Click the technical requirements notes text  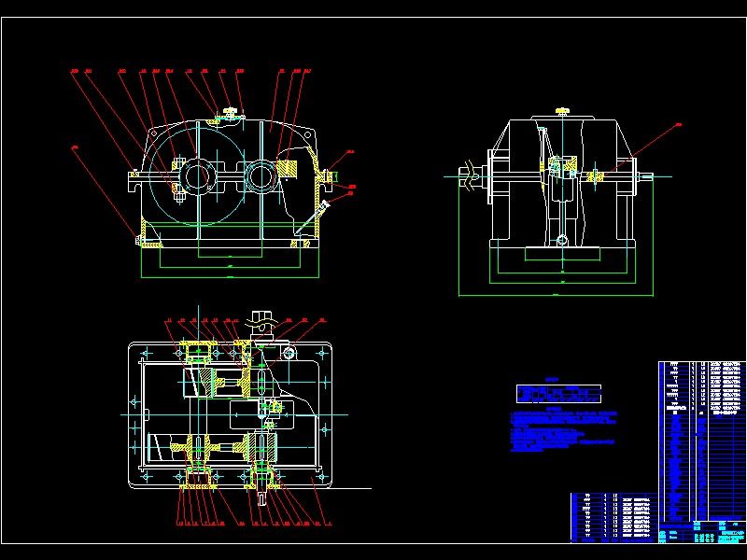[560, 429]
